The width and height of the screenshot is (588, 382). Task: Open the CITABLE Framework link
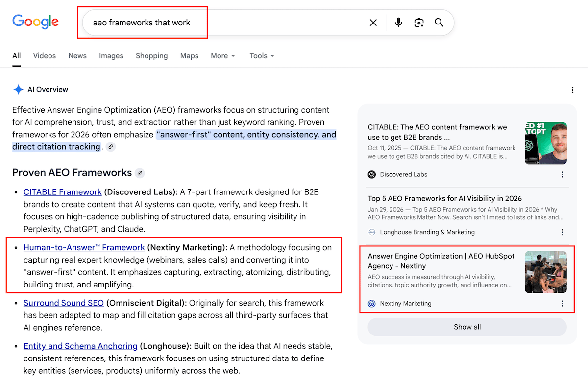[x=63, y=192]
